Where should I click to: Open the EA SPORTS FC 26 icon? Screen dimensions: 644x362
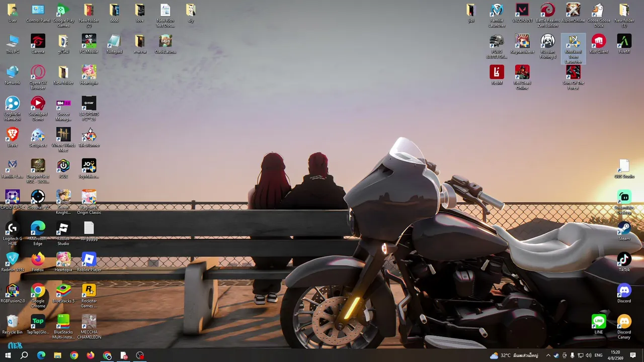[x=89, y=108]
